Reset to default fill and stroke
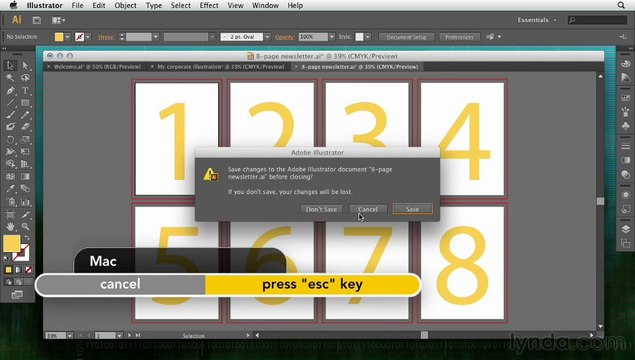 click(6, 258)
